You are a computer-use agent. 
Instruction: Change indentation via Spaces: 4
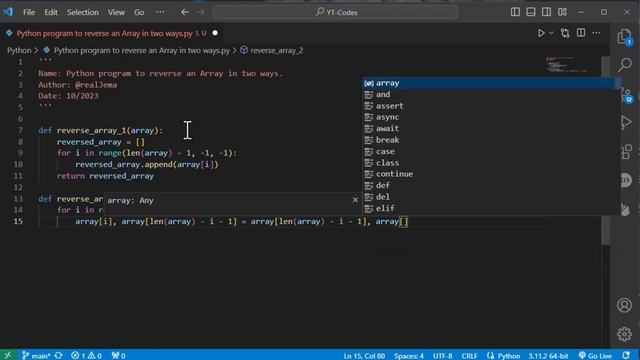pyautogui.click(x=409, y=356)
